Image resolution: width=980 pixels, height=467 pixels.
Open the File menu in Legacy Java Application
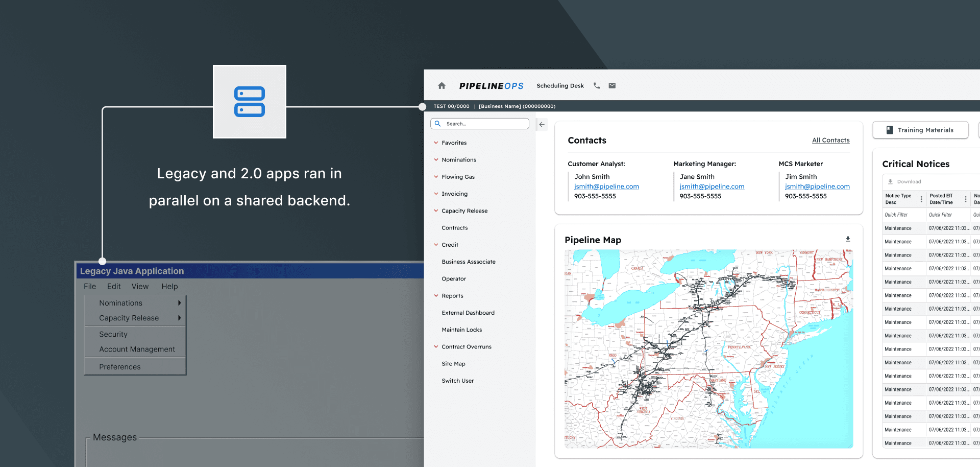pyautogui.click(x=90, y=286)
